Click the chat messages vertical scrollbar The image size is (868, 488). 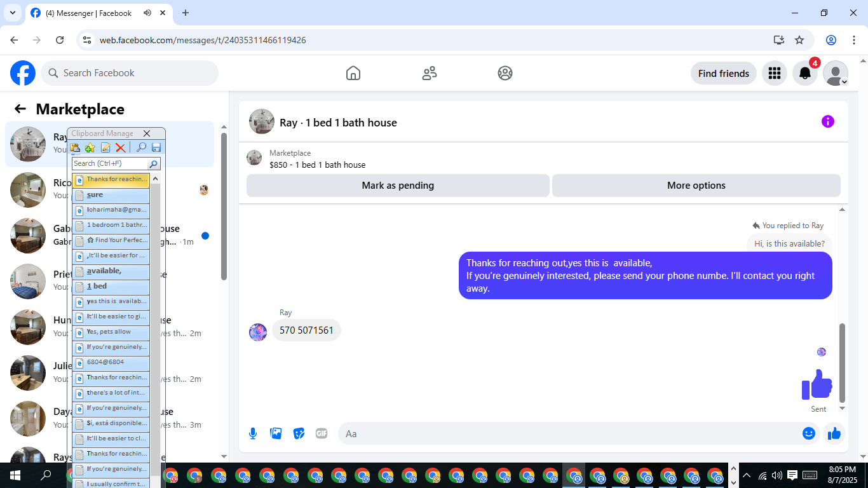tap(843, 364)
